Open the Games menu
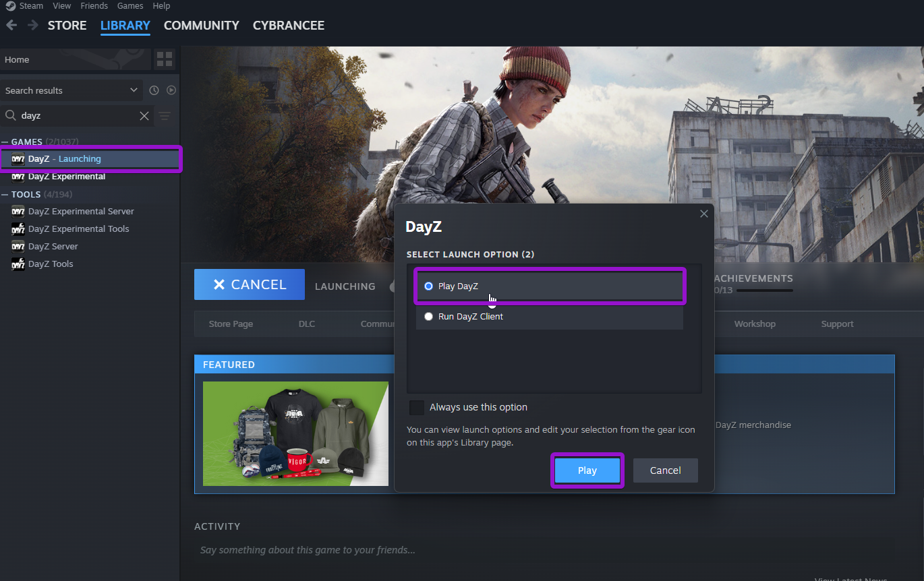Image resolution: width=924 pixels, height=581 pixels. pos(129,5)
